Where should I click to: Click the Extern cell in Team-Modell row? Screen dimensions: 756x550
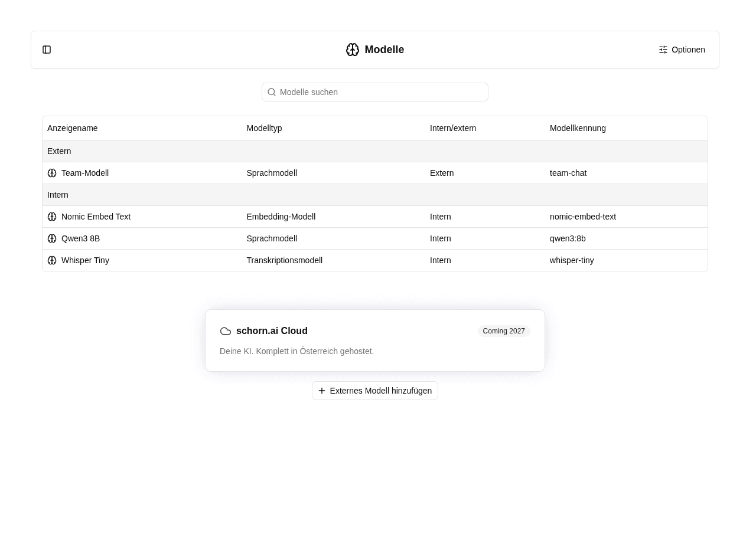click(442, 173)
